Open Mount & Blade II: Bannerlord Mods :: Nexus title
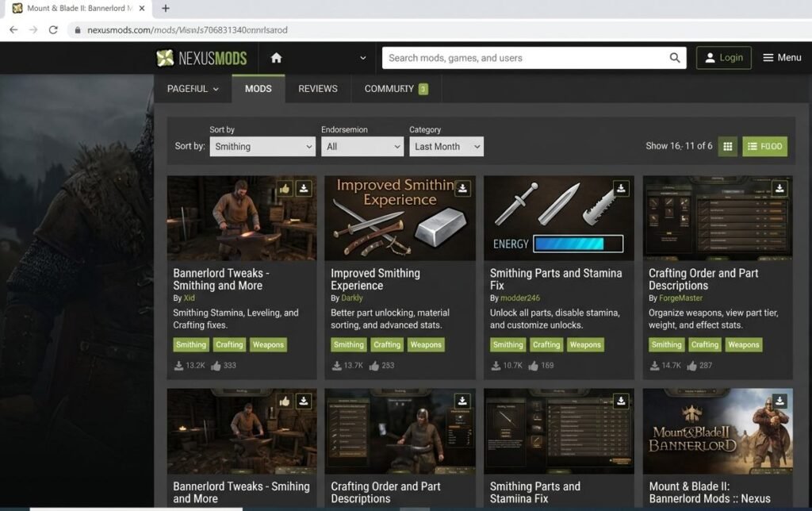 [x=710, y=493]
